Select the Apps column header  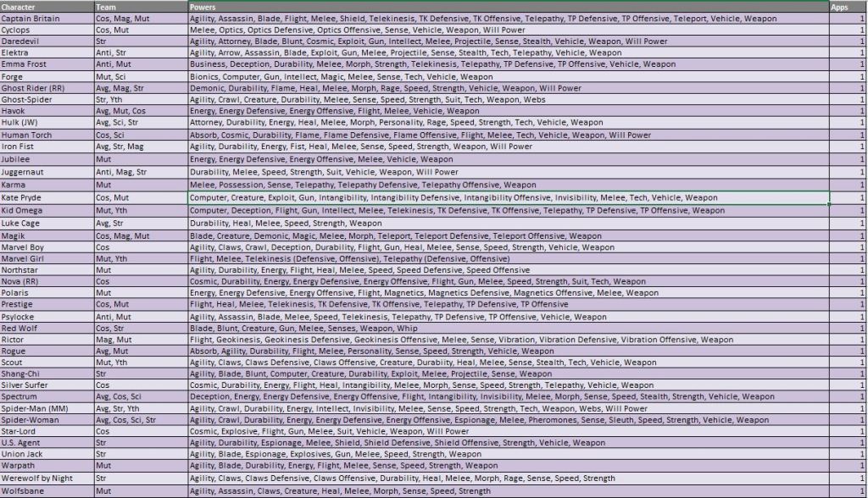tap(848, 6)
